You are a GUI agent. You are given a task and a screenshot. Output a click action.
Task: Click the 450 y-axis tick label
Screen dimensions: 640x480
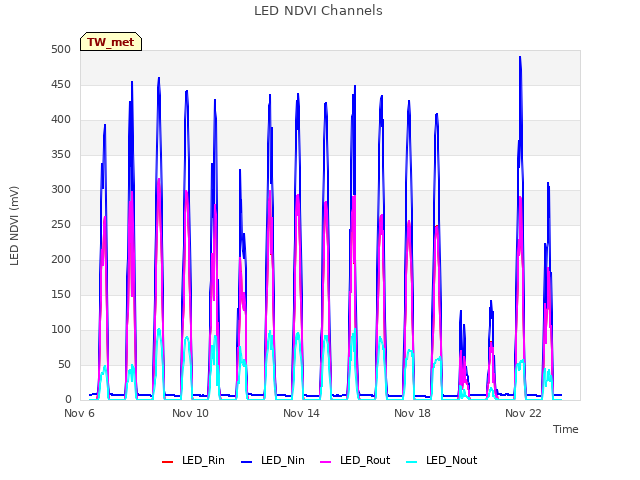(61, 85)
